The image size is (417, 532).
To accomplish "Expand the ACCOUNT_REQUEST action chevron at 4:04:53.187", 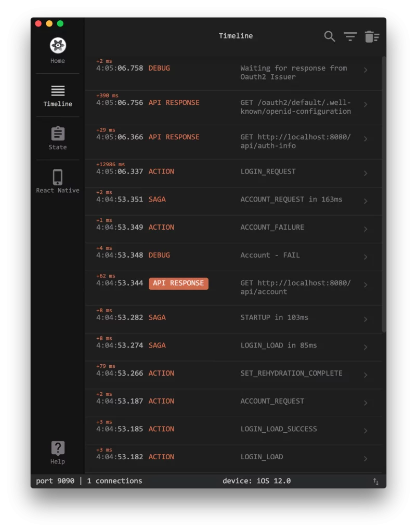I will coord(366,403).
